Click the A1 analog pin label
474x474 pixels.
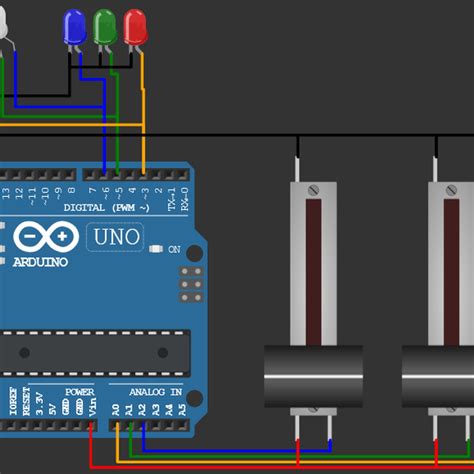pos(129,410)
